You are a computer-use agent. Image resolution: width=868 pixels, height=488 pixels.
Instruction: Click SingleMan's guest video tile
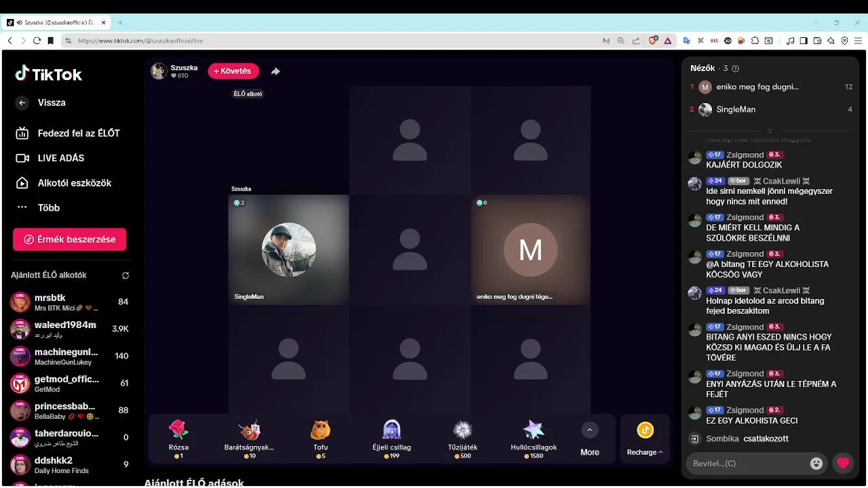[288, 249]
